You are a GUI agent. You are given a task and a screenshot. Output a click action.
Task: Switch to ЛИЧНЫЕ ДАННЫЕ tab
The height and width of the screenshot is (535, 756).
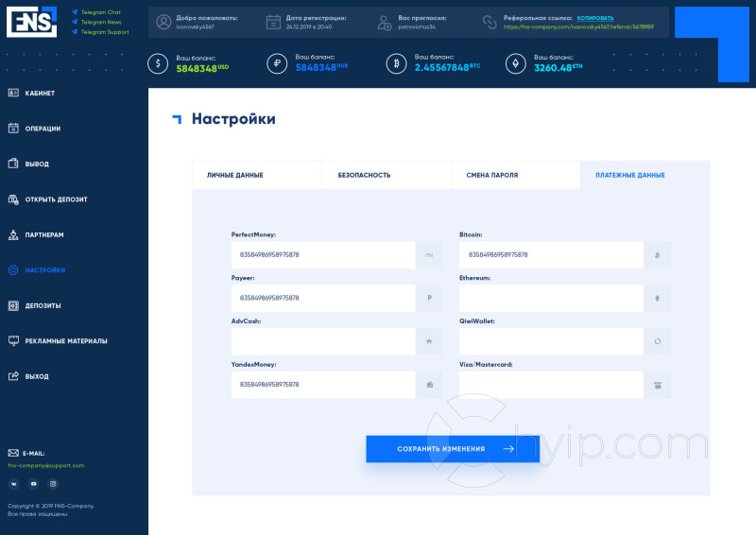257,175
